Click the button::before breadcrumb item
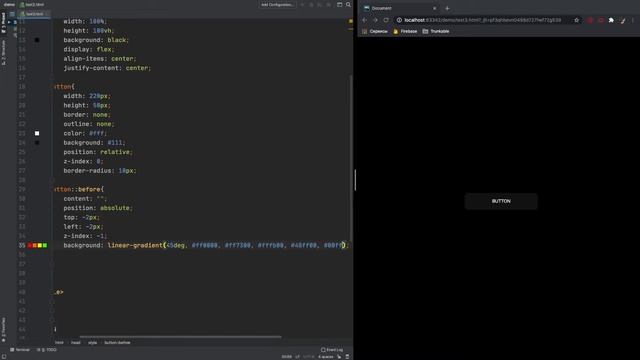The height and width of the screenshot is (360, 640). coord(117,343)
